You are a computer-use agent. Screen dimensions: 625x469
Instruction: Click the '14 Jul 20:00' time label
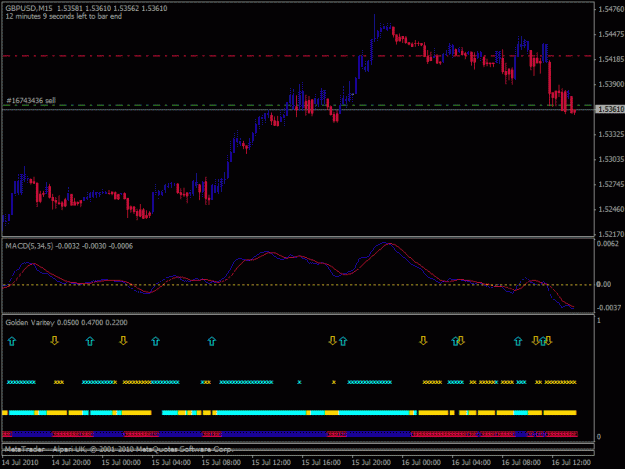[71, 462]
